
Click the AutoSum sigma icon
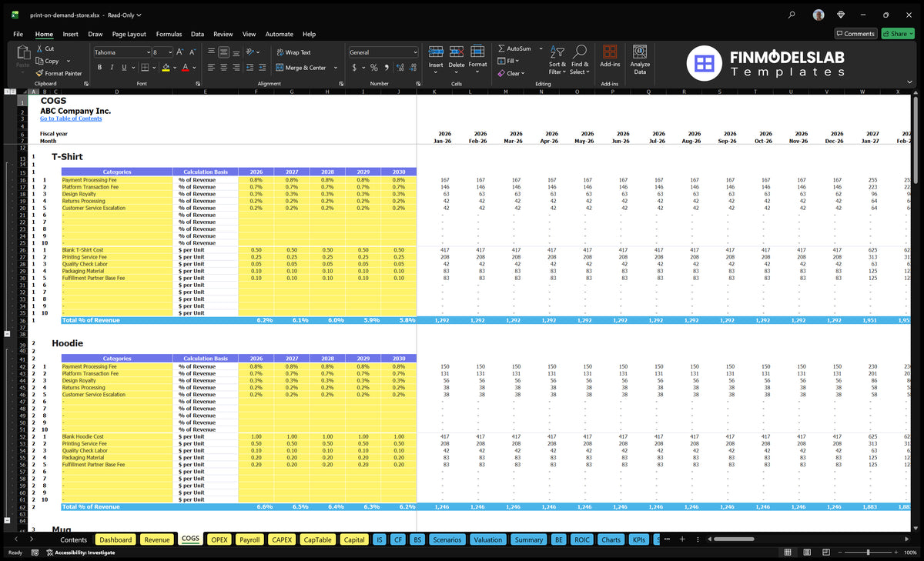(x=501, y=48)
